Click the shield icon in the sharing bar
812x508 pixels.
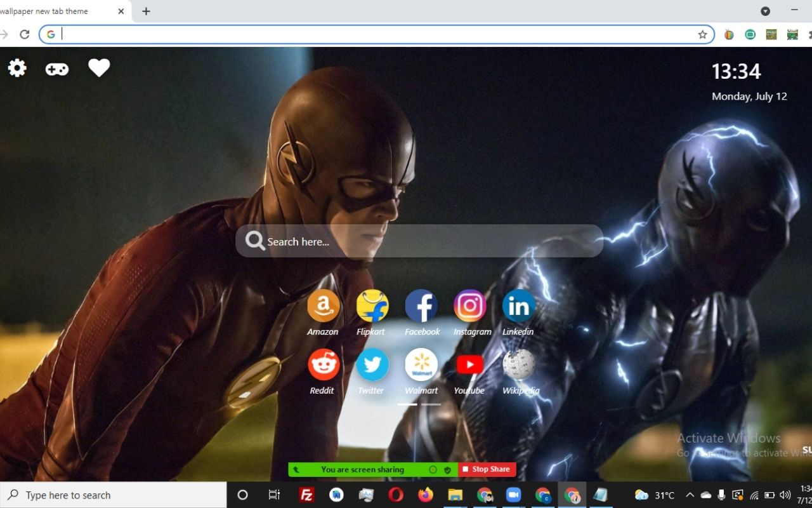coord(447,470)
